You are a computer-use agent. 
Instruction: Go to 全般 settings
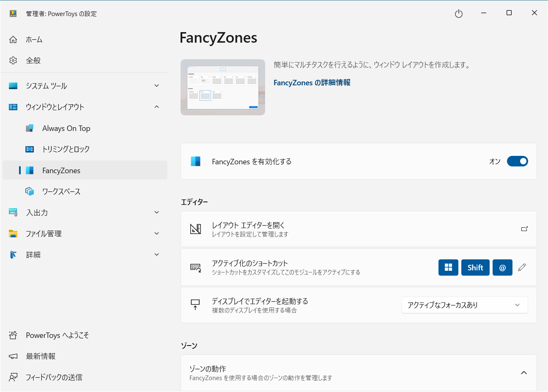[x=33, y=60]
